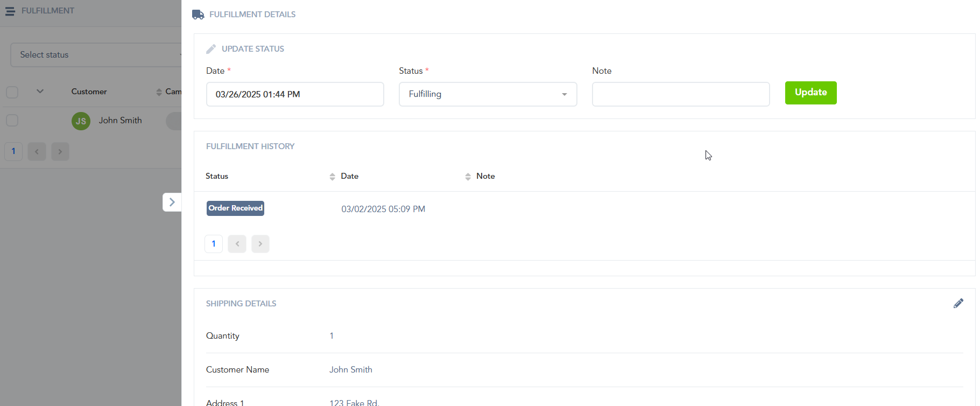Click the hamburger menu icon beside Fulfillment
Viewport: 980px width, 406px height.
(x=10, y=11)
